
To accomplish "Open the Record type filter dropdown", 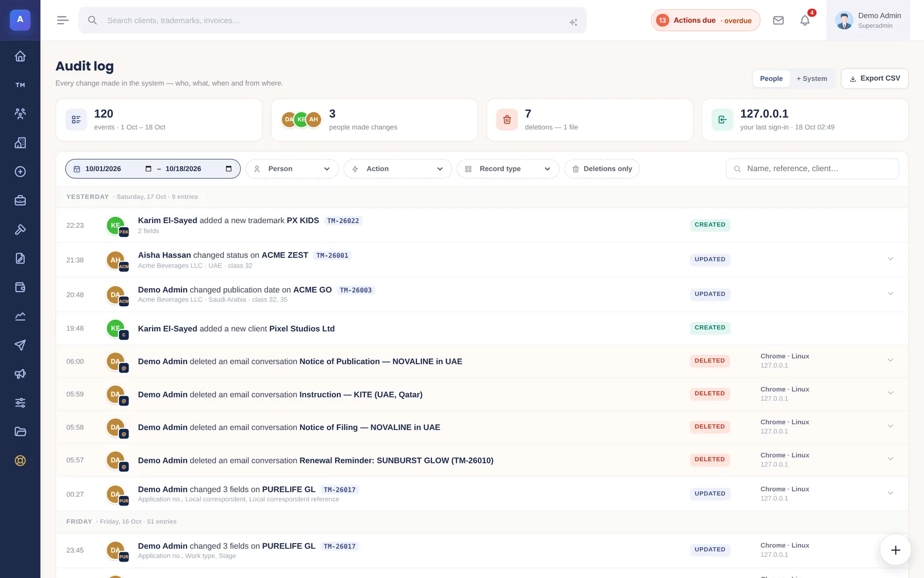I will tap(508, 169).
